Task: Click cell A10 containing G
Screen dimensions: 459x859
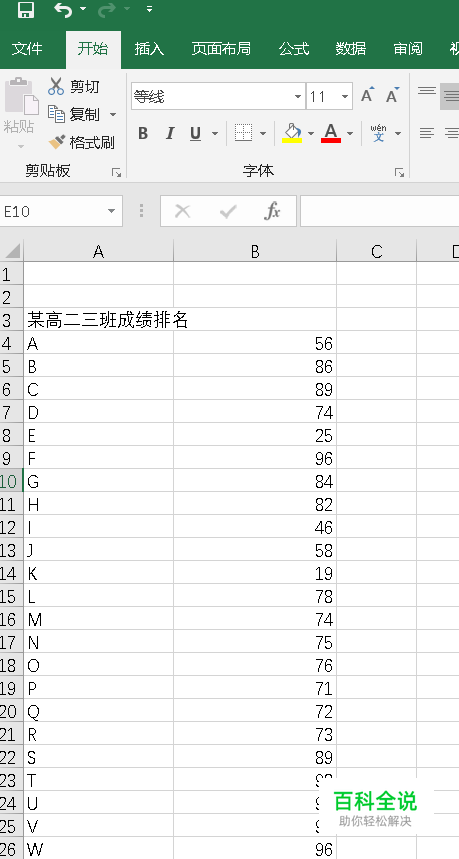Action: [x=99, y=481]
